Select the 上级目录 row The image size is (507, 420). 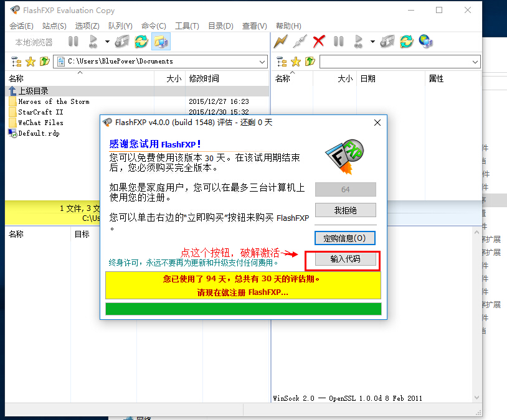click(x=137, y=91)
